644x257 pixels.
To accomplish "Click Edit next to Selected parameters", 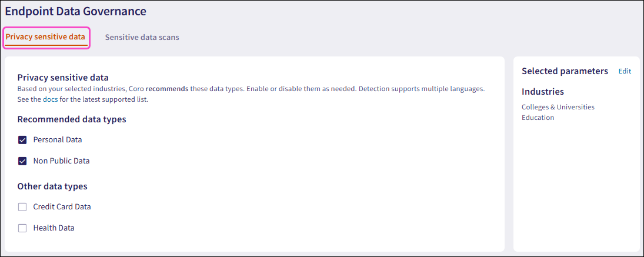I will coord(625,71).
